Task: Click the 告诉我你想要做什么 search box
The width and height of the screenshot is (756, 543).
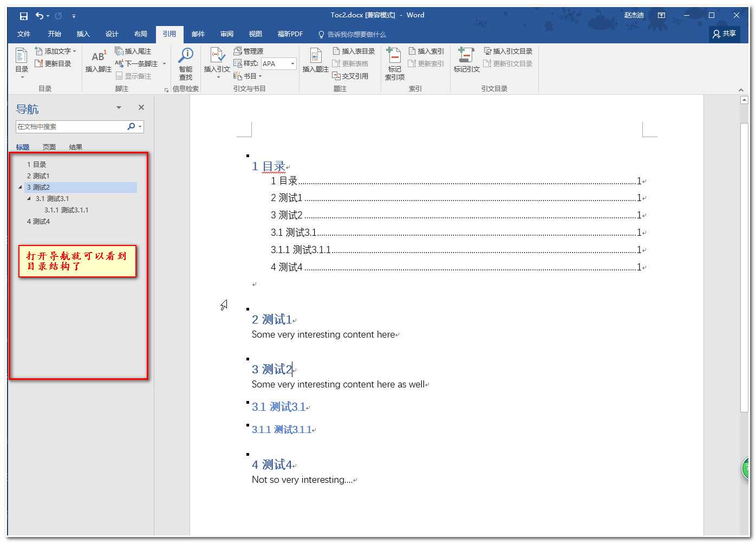Action: pyautogui.click(x=352, y=34)
